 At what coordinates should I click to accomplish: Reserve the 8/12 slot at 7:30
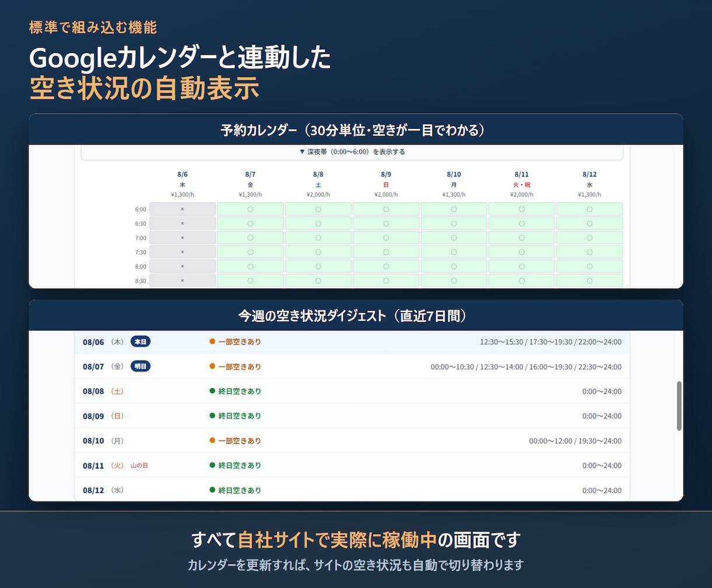(589, 252)
